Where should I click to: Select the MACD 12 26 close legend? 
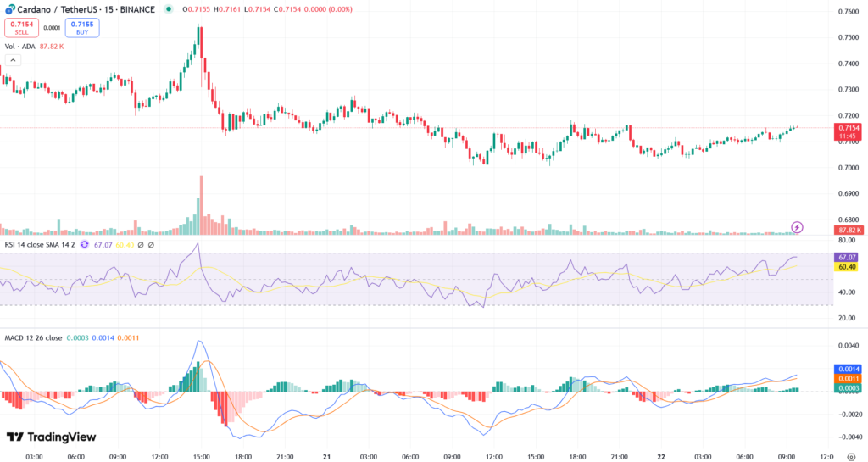pos(33,337)
